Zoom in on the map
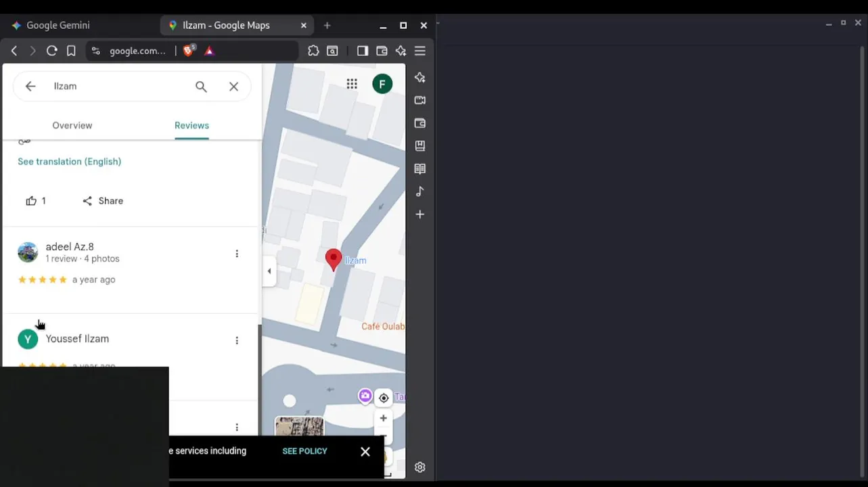The height and width of the screenshot is (487, 868). (x=384, y=418)
